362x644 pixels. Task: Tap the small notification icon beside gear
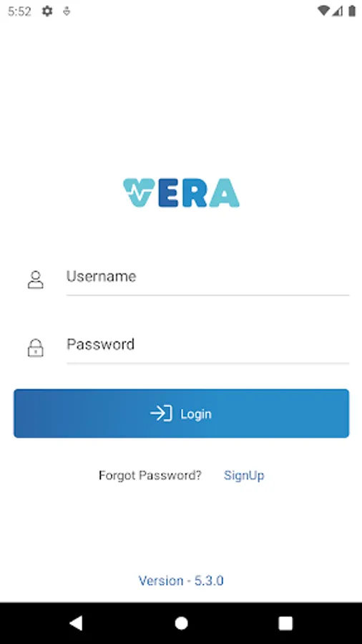tap(67, 11)
